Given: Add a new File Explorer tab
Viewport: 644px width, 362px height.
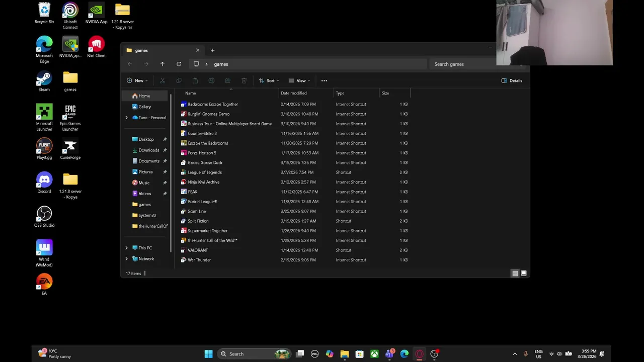Looking at the screenshot, I should tap(212, 50).
